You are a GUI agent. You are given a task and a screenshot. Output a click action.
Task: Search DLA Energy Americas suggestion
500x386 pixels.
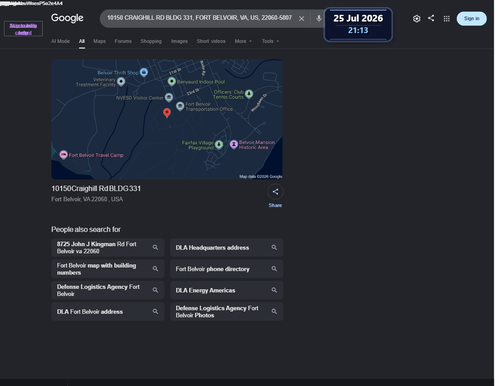[227, 290]
